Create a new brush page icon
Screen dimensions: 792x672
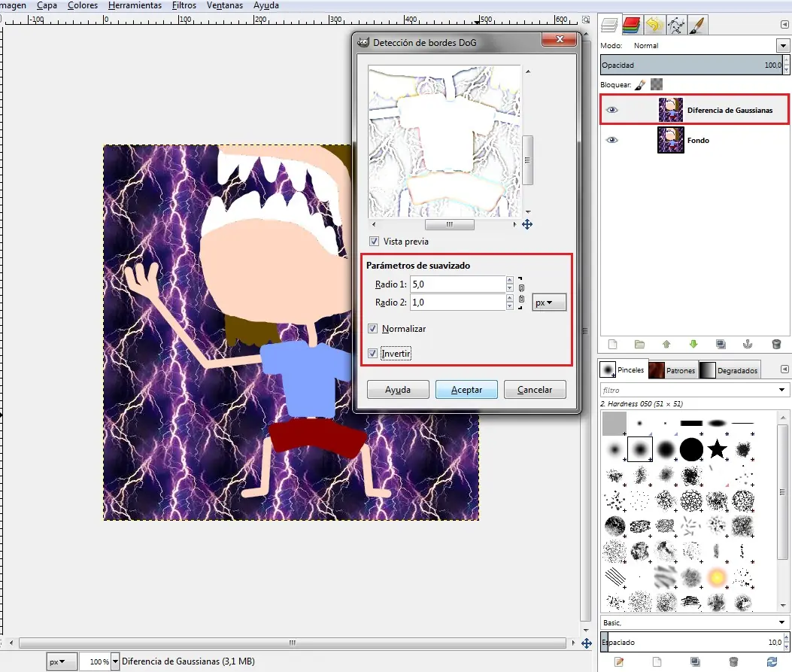pyautogui.click(x=657, y=662)
